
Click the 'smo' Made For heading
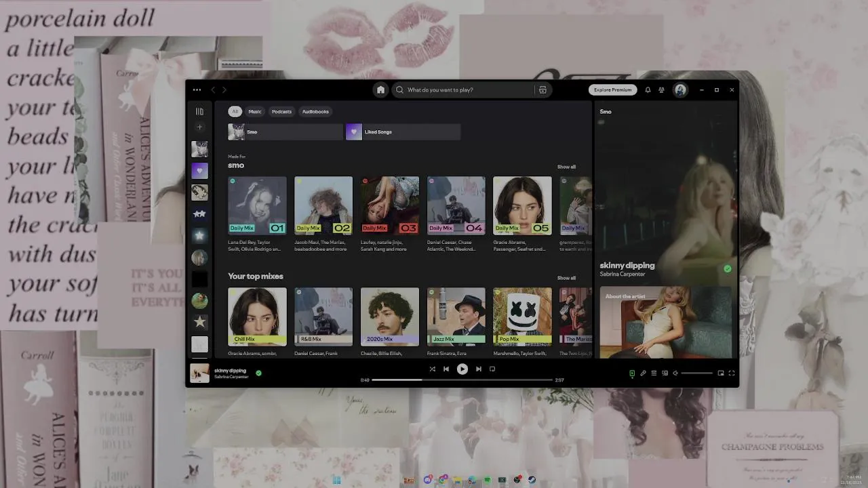(x=236, y=165)
